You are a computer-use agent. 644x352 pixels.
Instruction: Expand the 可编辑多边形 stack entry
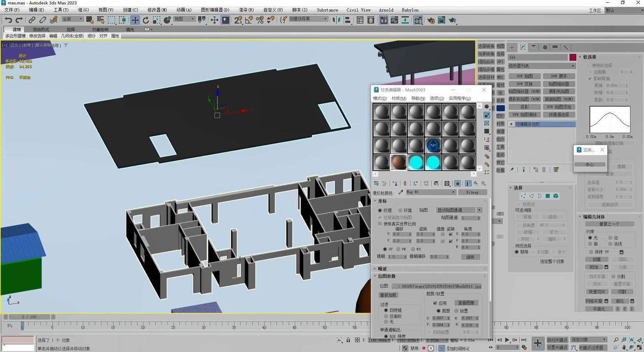pos(511,124)
